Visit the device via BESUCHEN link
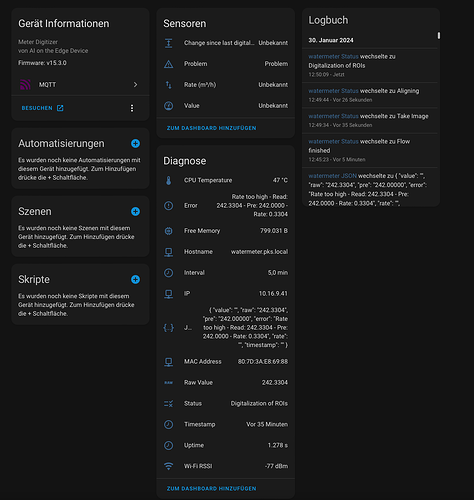The image size is (474, 500). 42,108
